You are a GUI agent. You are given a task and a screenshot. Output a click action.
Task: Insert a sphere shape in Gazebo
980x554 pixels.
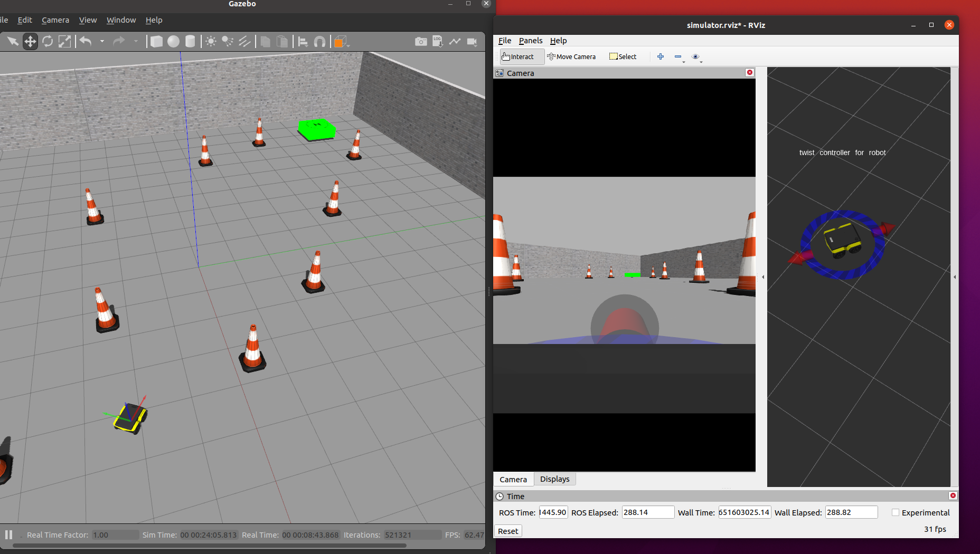click(x=173, y=41)
